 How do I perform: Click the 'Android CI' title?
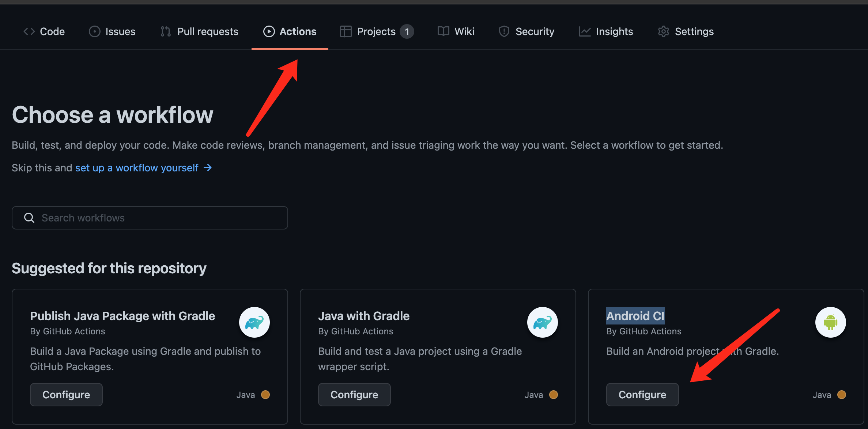point(635,316)
